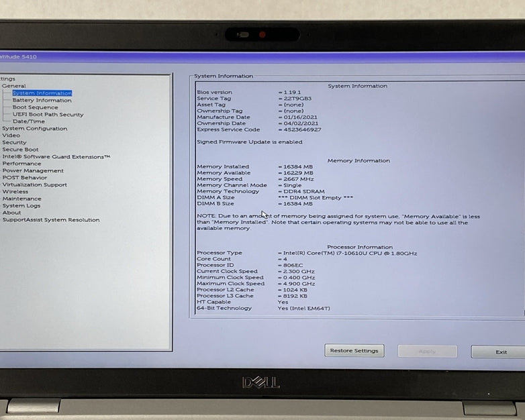The image size is (525, 420).
Task: Open Virtualization Support settings
Action: [x=34, y=185]
